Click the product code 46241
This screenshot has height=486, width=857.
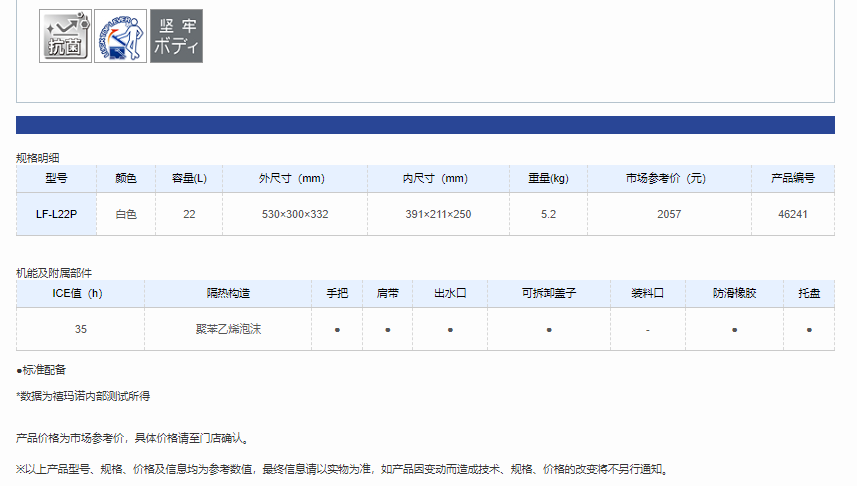tap(793, 214)
